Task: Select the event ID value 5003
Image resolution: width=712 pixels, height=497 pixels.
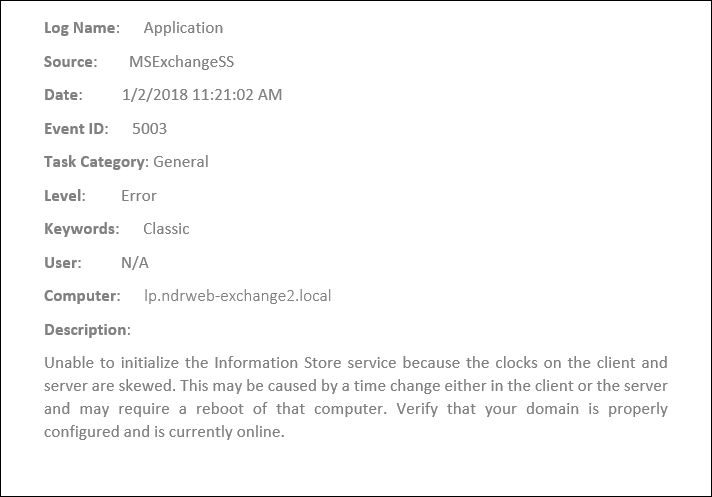Action: (x=149, y=129)
